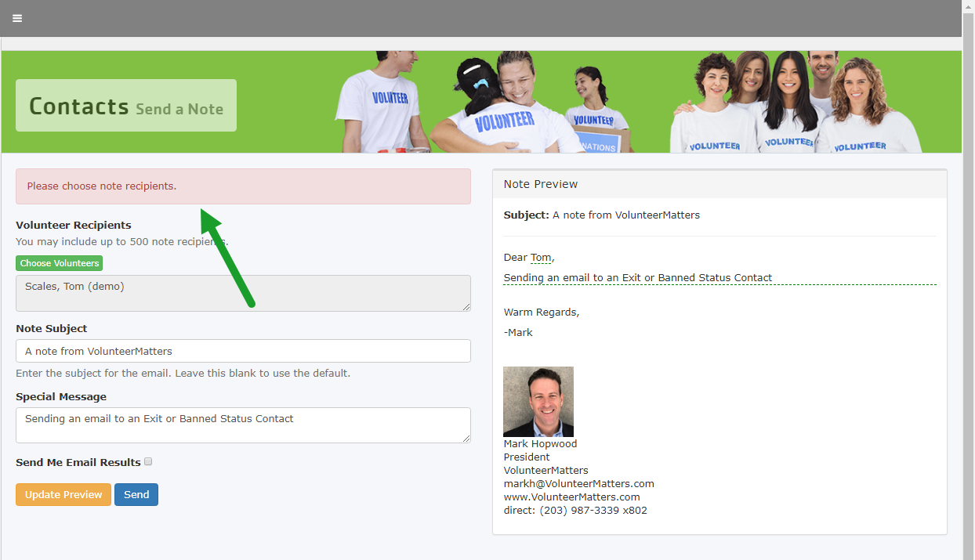The image size is (975, 560).
Task: Click the Subject line in preview
Action: [x=602, y=215]
